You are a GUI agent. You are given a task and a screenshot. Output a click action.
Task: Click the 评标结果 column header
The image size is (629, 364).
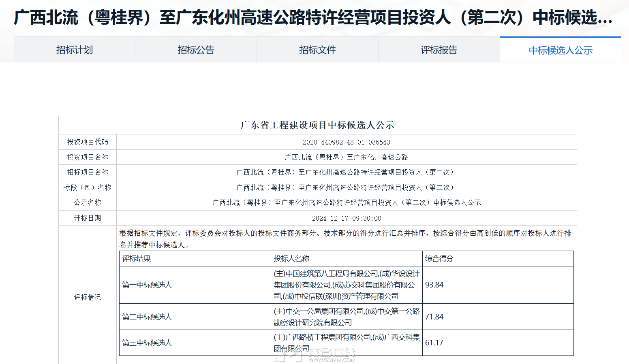point(137,259)
